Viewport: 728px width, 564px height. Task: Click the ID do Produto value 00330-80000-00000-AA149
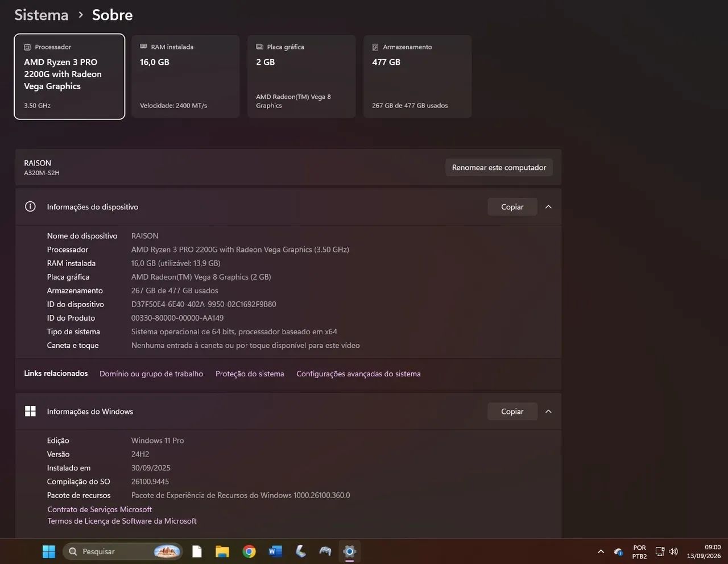[x=177, y=318]
